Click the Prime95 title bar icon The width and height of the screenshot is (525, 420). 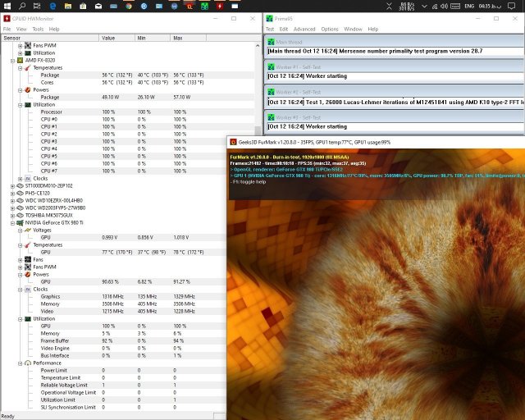click(270, 19)
